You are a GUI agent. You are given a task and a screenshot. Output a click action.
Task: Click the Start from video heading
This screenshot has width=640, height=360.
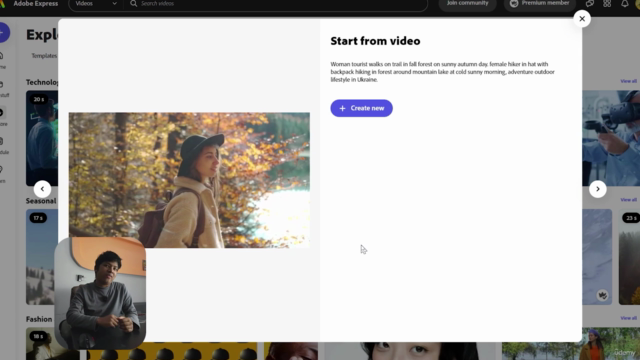(x=375, y=41)
